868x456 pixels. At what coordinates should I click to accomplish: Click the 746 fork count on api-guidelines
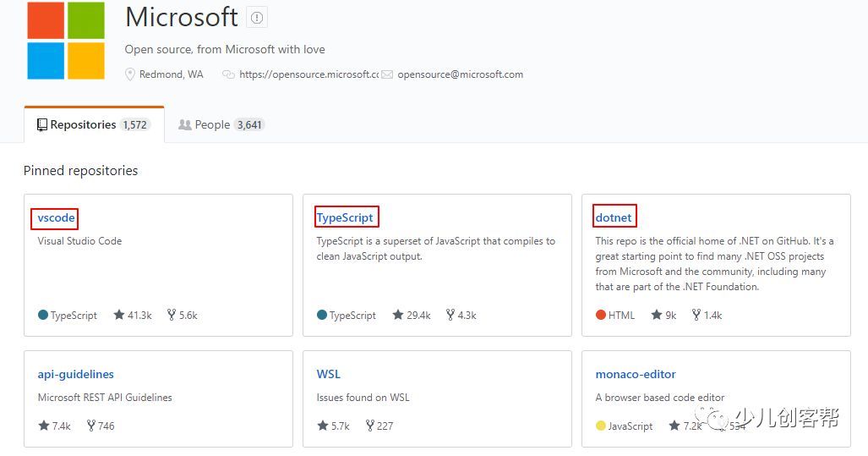pyautogui.click(x=106, y=426)
